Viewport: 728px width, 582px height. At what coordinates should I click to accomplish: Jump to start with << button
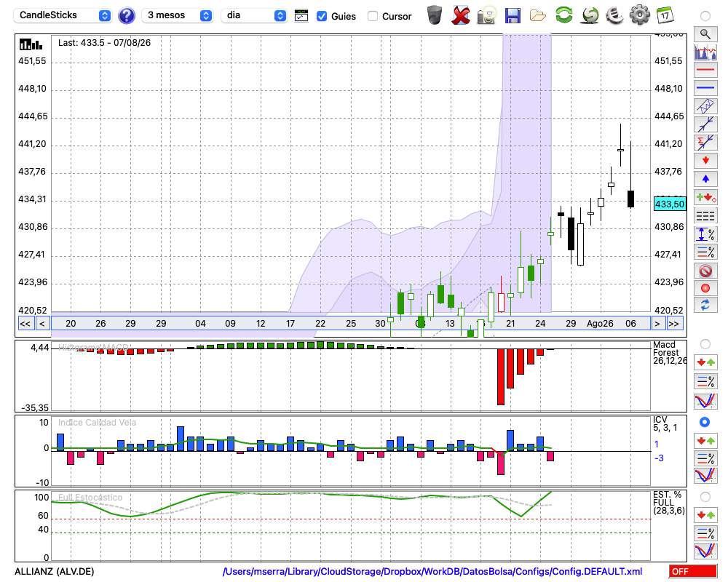[25, 324]
